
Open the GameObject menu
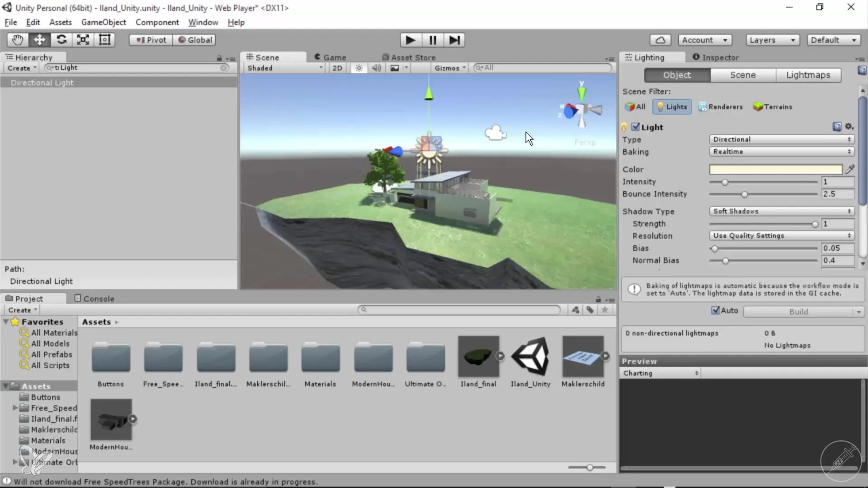pos(104,22)
